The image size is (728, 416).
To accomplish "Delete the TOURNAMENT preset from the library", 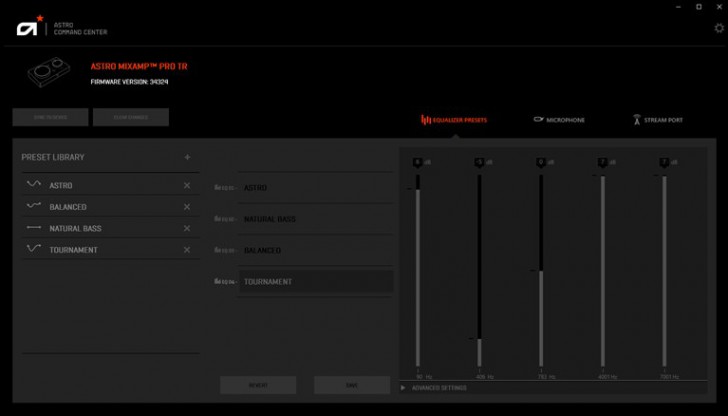I will [187, 250].
